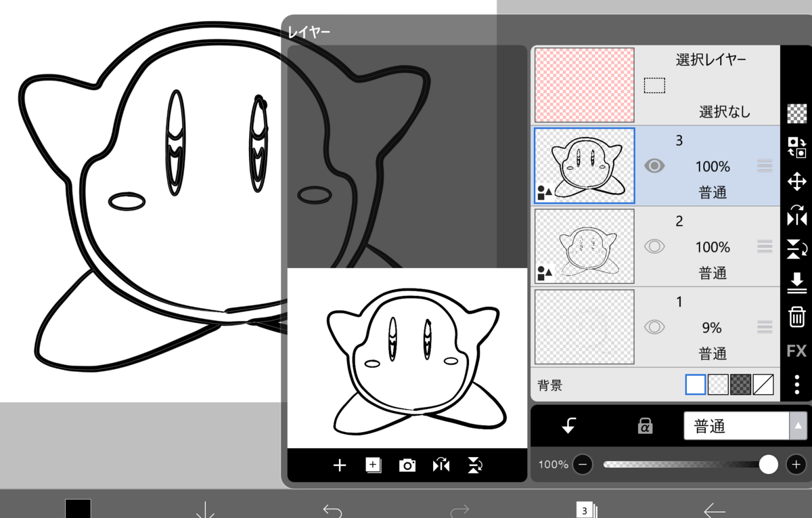Toggle visibility of layer 2

(654, 246)
